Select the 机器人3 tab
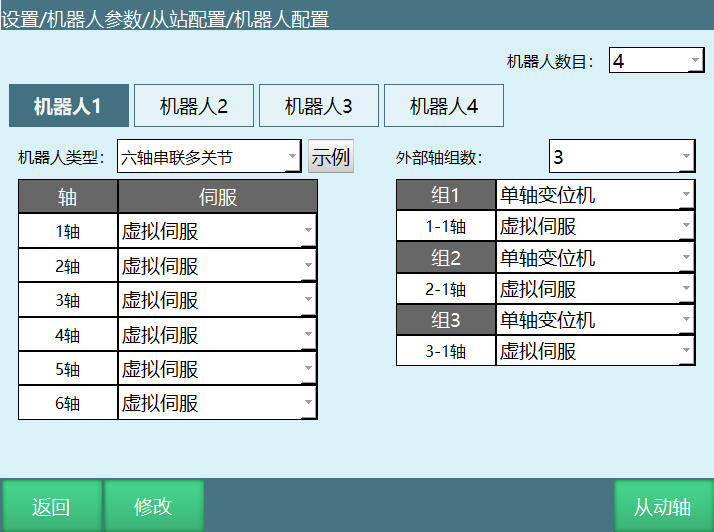Image resolution: width=714 pixels, height=532 pixels. coord(319,106)
